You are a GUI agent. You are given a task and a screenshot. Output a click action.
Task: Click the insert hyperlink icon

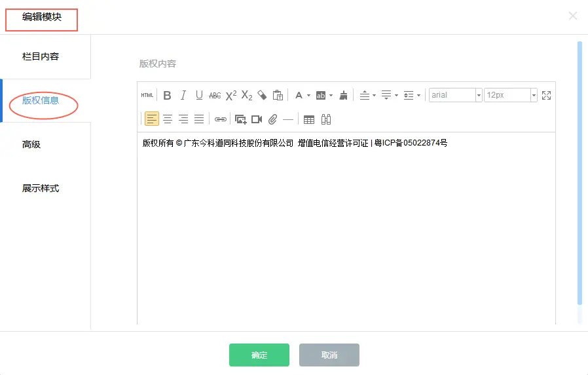click(x=221, y=119)
